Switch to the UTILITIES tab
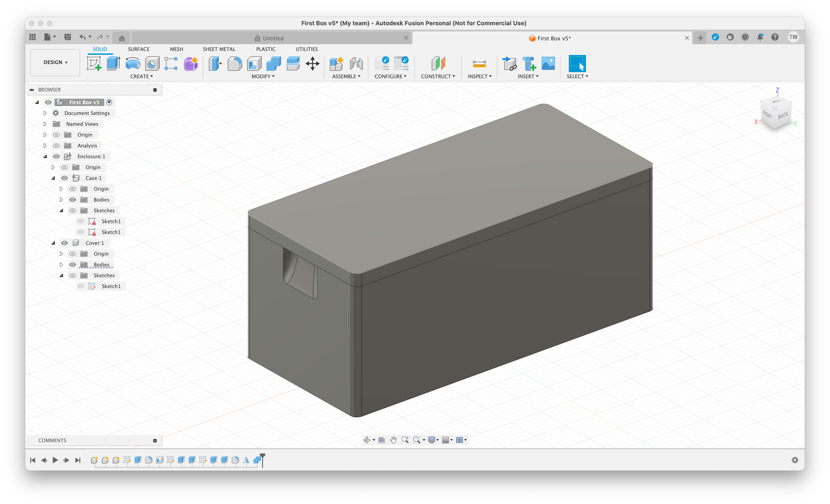Image resolution: width=830 pixels, height=504 pixels. (307, 49)
